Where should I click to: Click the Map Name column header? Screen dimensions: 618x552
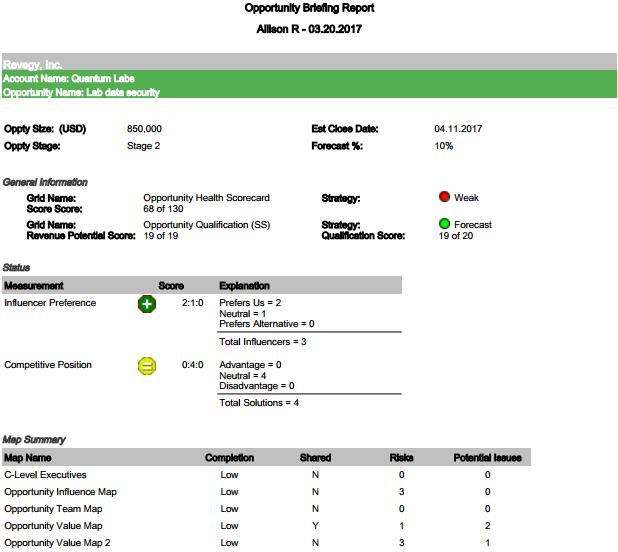point(28,458)
